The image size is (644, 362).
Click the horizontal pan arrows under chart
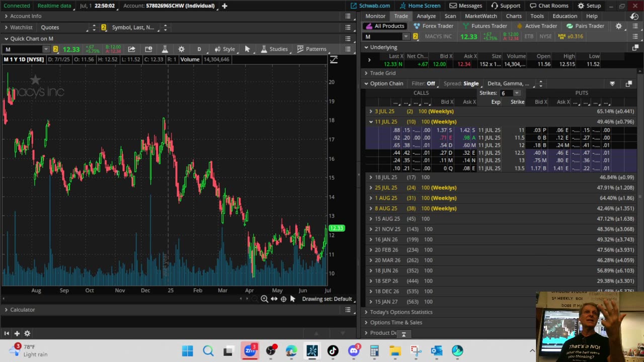[274, 299]
